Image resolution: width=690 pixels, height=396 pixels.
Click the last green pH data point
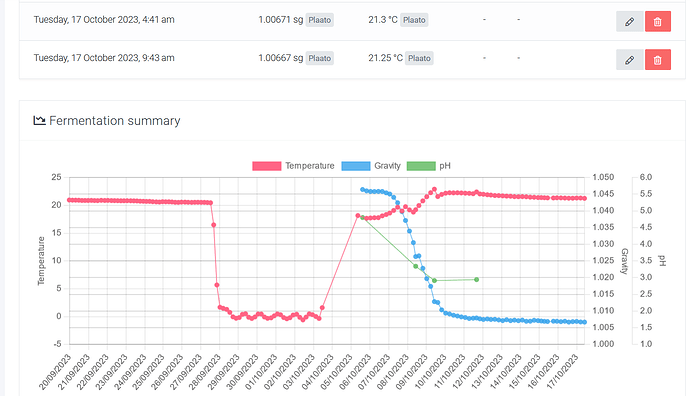[477, 280]
